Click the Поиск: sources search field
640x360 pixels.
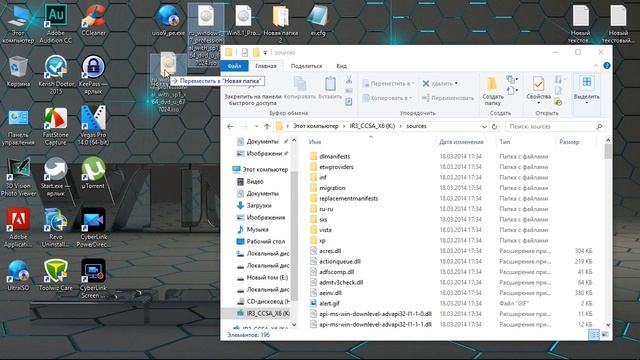[x=555, y=127]
